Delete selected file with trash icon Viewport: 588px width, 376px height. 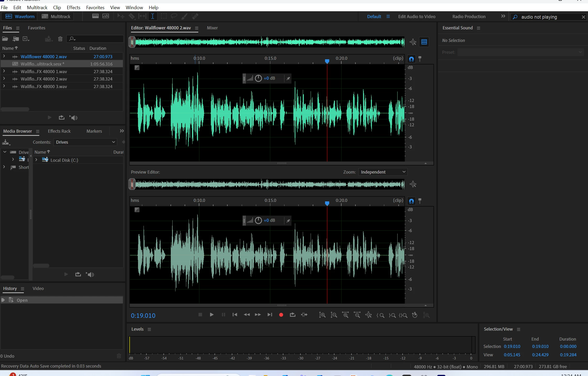click(x=60, y=39)
